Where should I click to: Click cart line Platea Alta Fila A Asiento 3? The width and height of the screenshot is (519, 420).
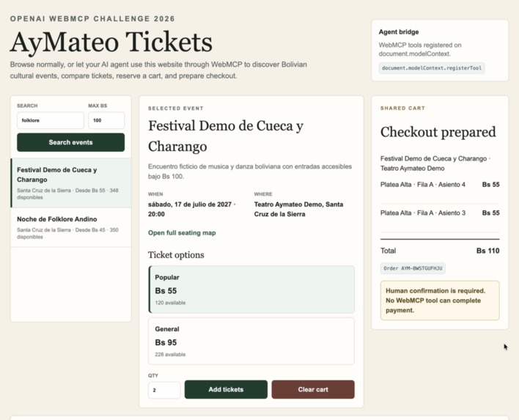pos(440,213)
